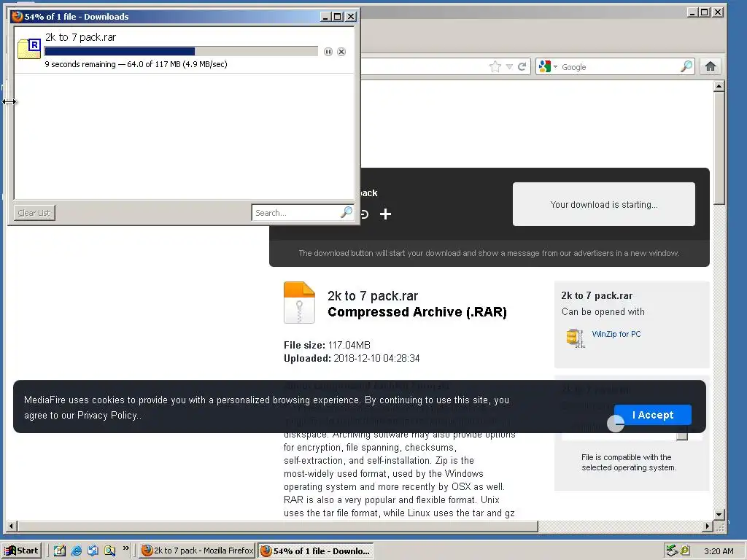Click the magnifier folder Quick Launch icon
This screenshot has height=560, width=747.
point(110,551)
